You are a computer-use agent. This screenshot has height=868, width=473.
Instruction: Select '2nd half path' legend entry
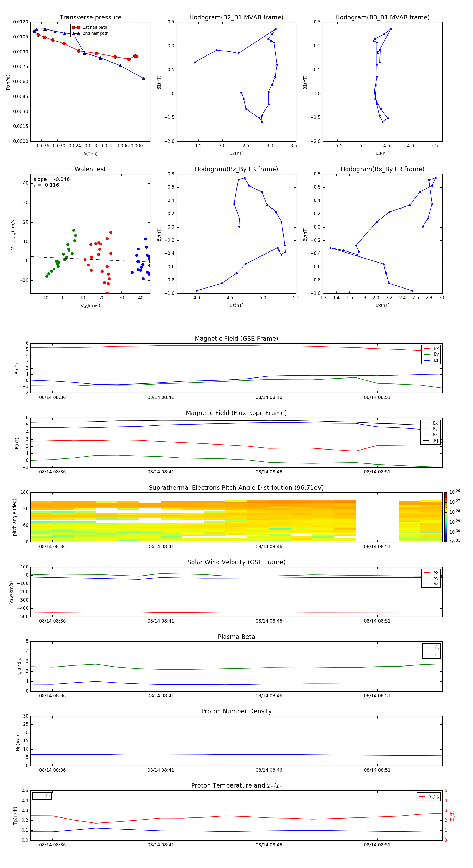pos(90,33)
